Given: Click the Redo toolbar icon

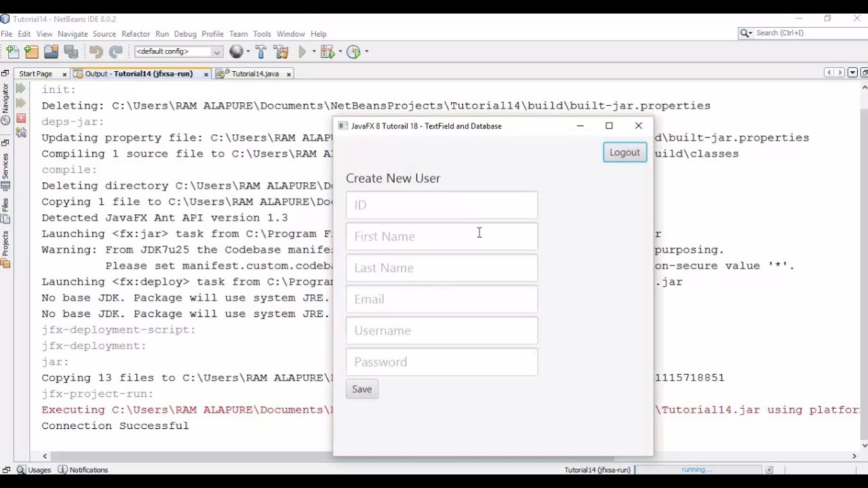Looking at the screenshot, I should tap(115, 52).
